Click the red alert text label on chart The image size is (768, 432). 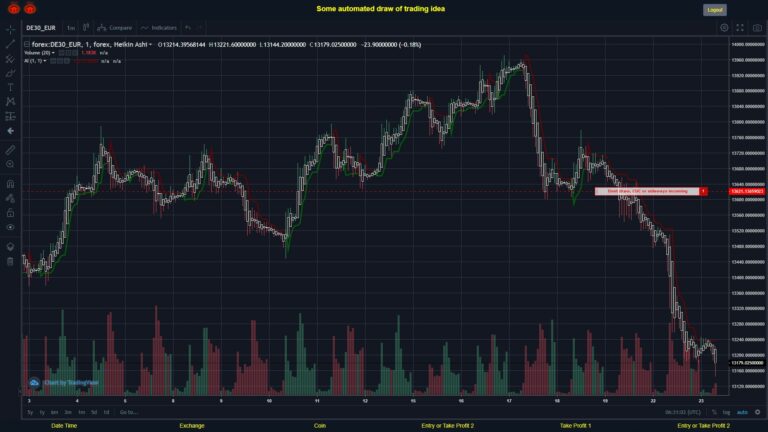coord(647,192)
